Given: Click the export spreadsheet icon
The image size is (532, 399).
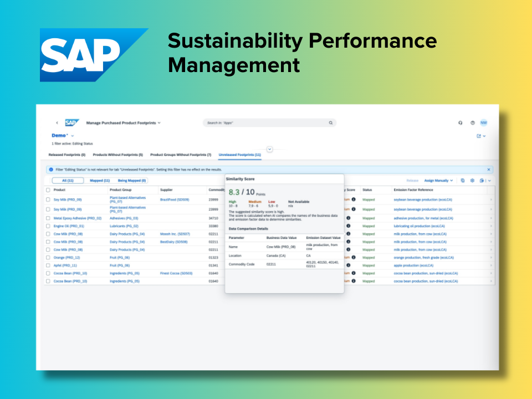Looking at the screenshot, I should 482,181.
